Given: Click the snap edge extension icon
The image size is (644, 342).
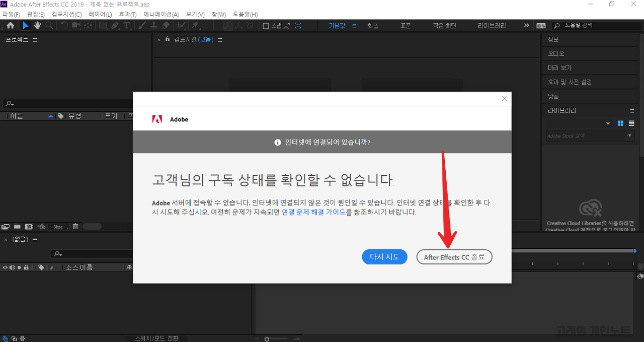Looking at the screenshot, I should pos(287,26).
